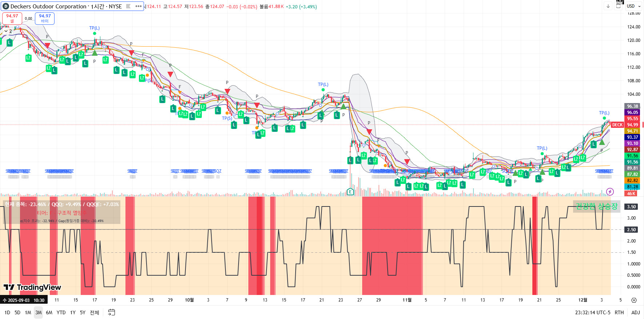Click the 건강한 상승장 green label
Screen dimensions: 644x319
click(x=597, y=206)
